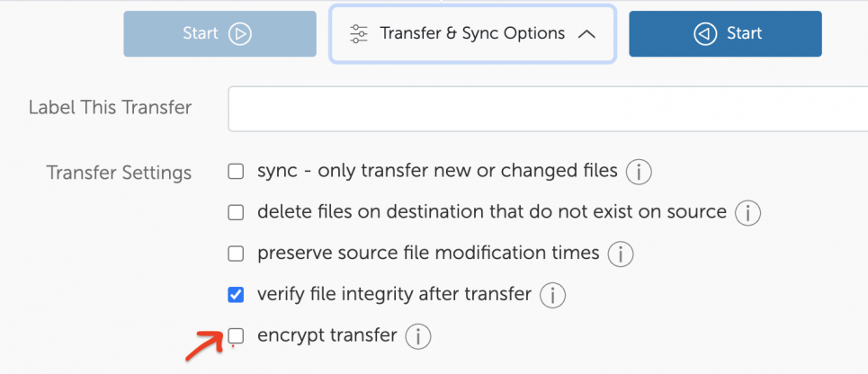Click the sliders icon in Transfer & Sync Options

point(359,34)
